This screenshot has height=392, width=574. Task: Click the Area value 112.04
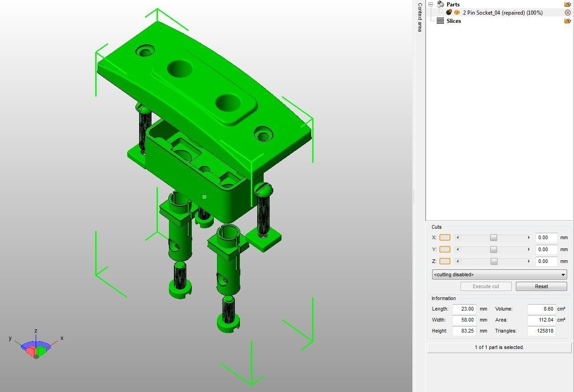[x=542, y=320]
